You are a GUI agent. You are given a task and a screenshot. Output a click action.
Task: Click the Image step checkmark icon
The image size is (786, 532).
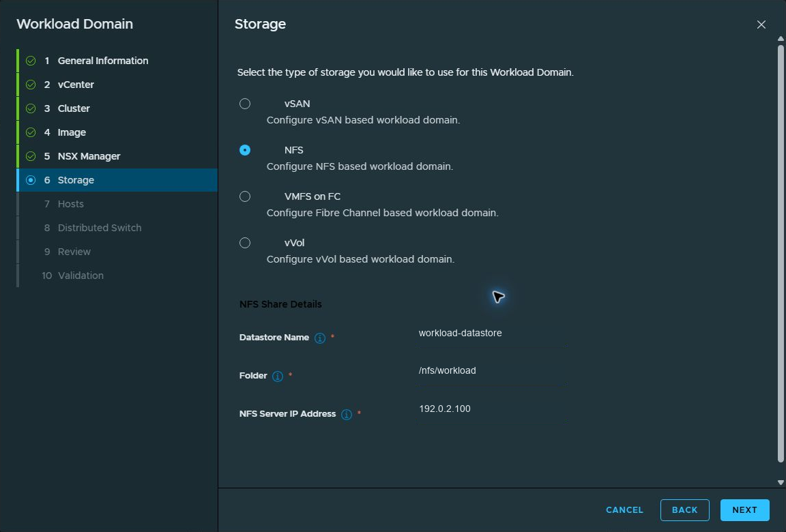[x=31, y=132]
